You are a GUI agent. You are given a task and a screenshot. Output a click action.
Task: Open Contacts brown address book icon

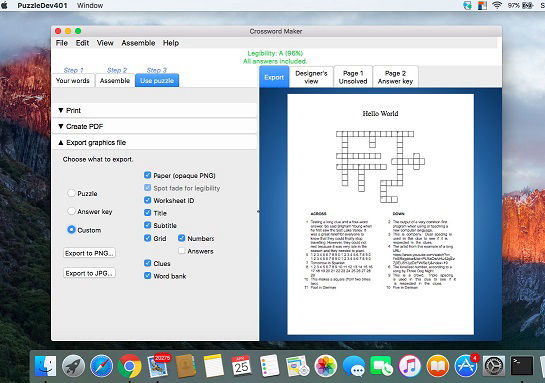point(186,366)
